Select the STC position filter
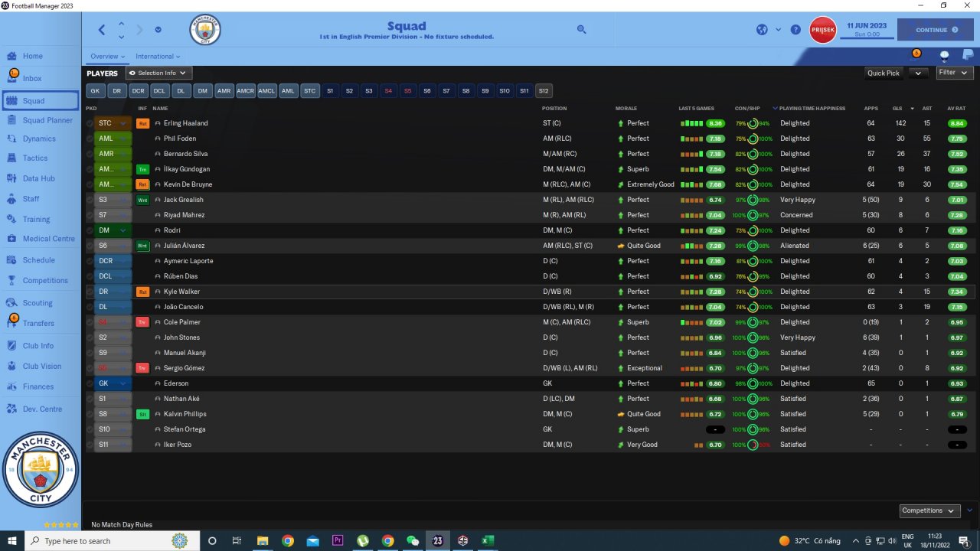Viewport: 980px width, 551px height. tap(309, 91)
